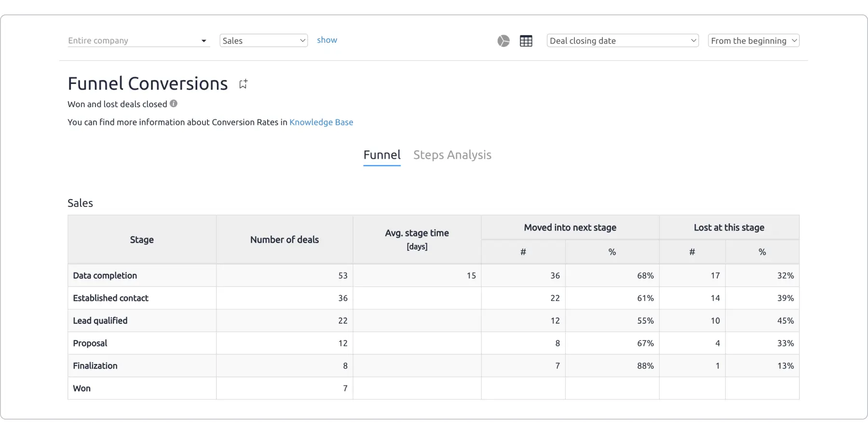Open the Knowledge Base link
Image resolution: width=868 pixels, height=434 pixels.
tap(321, 122)
